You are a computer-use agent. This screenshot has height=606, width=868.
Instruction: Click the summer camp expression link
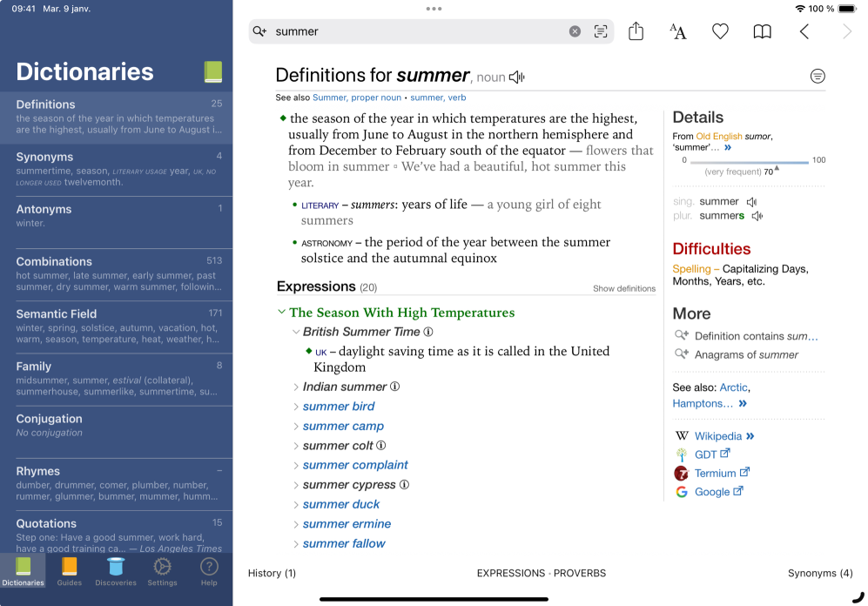click(343, 426)
